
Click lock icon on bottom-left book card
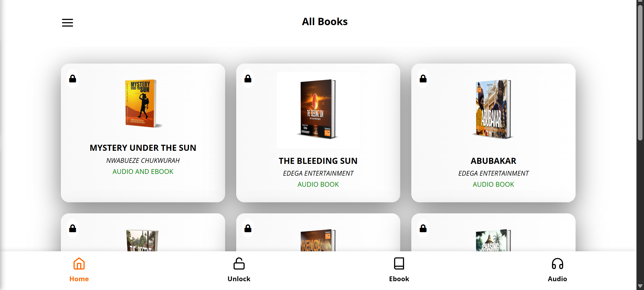click(x=73, y=228)
